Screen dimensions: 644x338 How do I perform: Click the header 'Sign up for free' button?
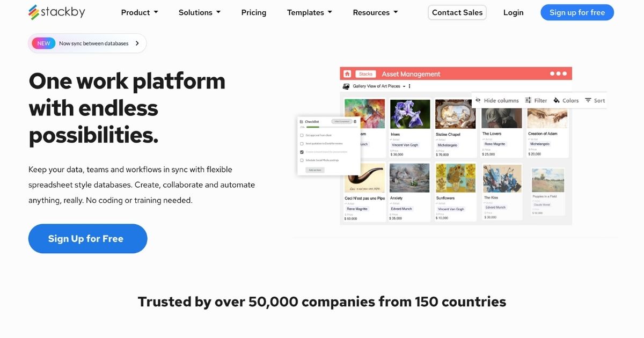[x=577, y=12]
